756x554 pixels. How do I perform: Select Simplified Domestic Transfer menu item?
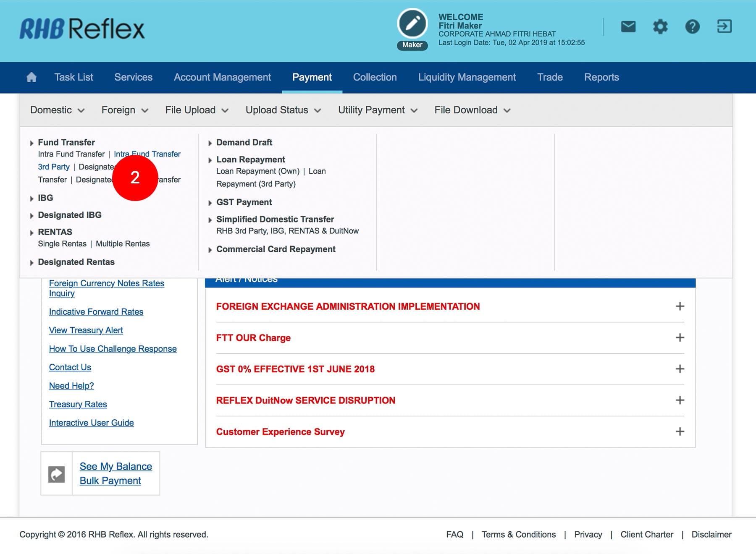point(275,219)
